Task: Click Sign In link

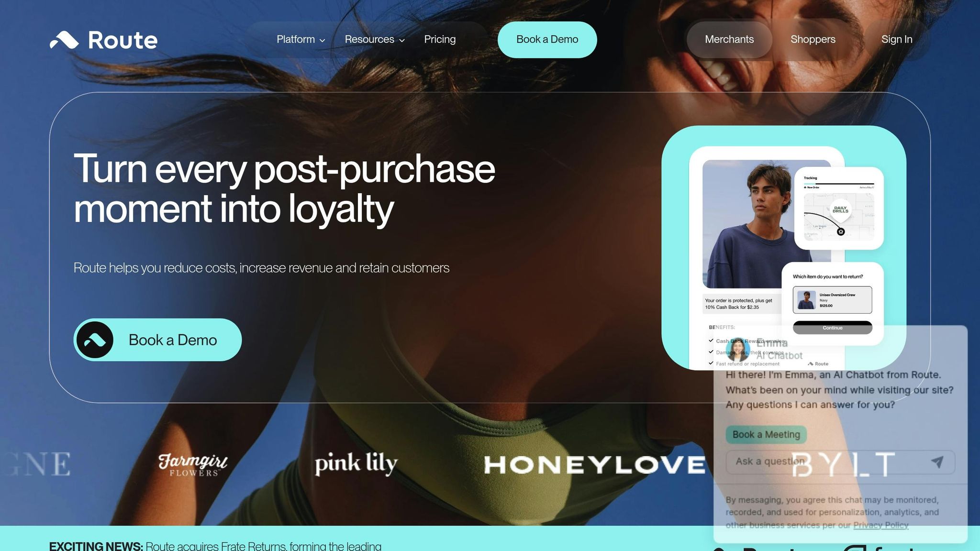Action: click(897, 40)
